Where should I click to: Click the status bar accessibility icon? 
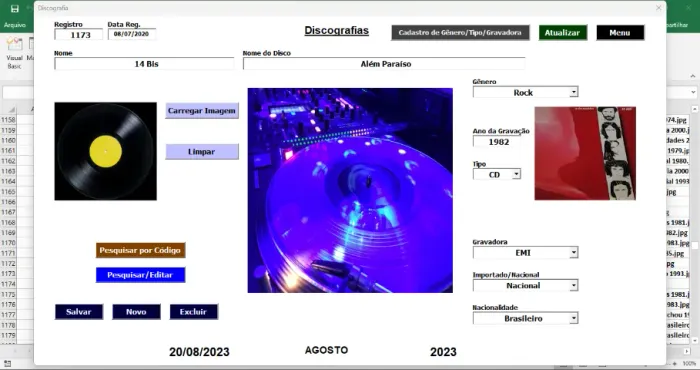click(x=7, y=364)
